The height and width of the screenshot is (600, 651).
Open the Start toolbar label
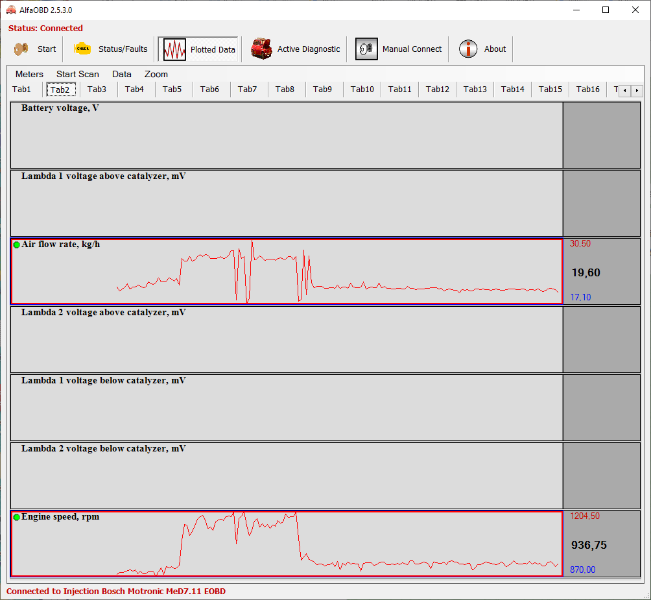tap(46, 49)
